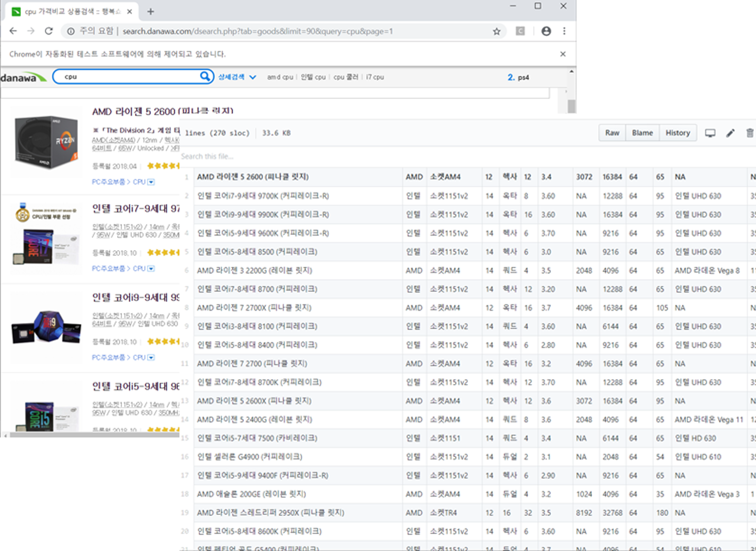Open the 인텔 코어i9-9세대 product title
The image size is (756, 551).
coord(136,297)
